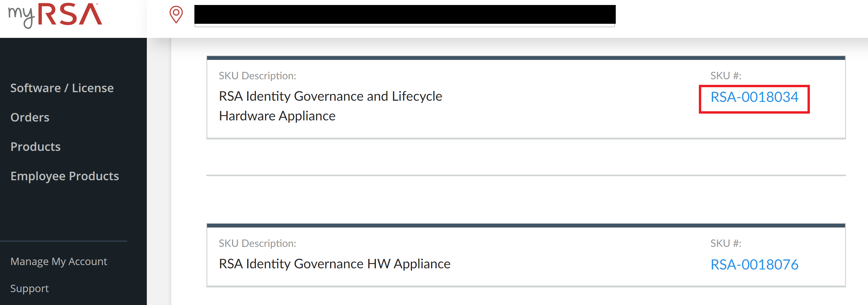Click the divider between the SKU cards
The width and height of the screenshot is (868, 305).
click(526, 175)
